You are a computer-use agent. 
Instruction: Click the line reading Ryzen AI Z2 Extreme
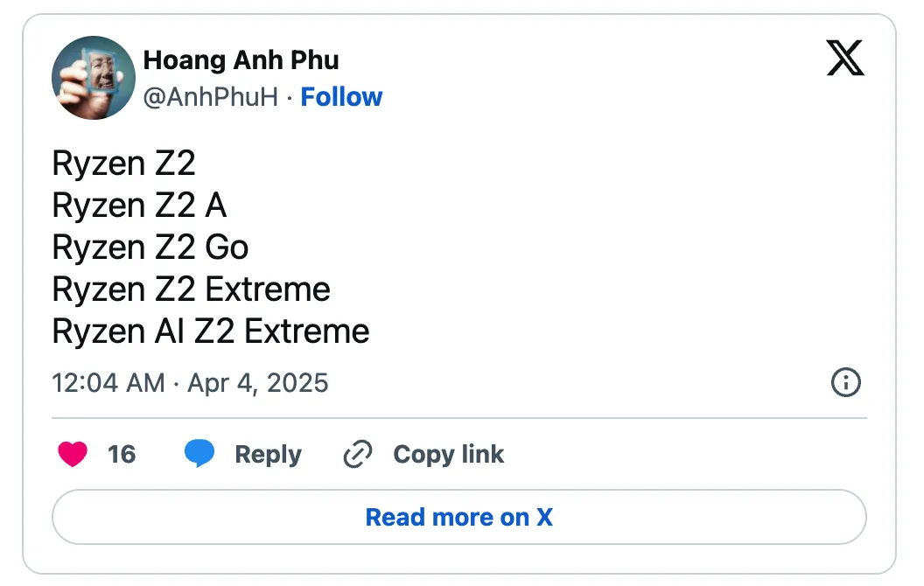[210, 331]
